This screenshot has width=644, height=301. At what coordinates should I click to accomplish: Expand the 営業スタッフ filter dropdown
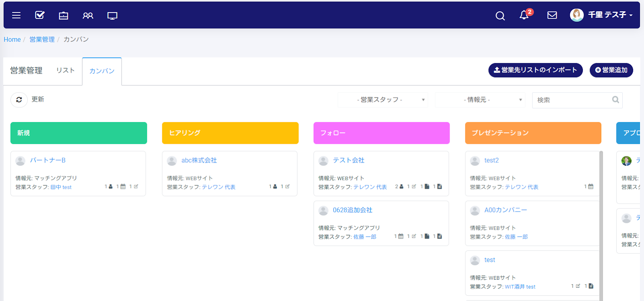(x=383, y=100)
